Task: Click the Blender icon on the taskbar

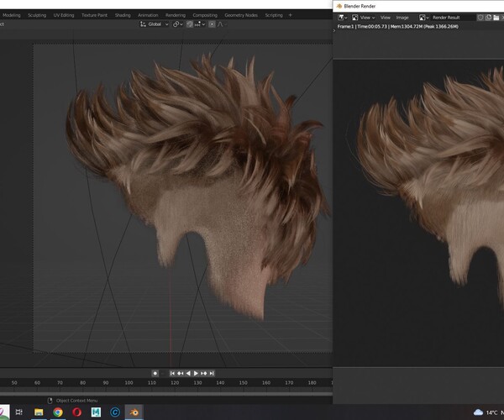Action: 134,412
